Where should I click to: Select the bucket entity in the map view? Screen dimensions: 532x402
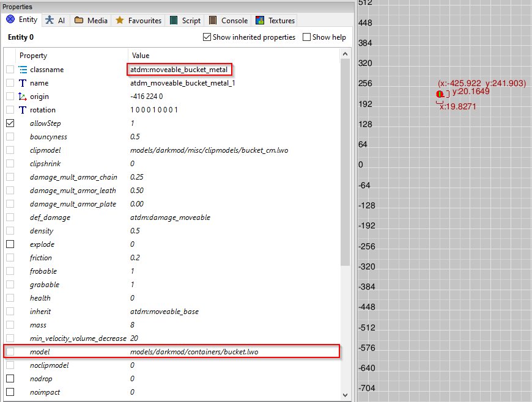click(440, 93)
